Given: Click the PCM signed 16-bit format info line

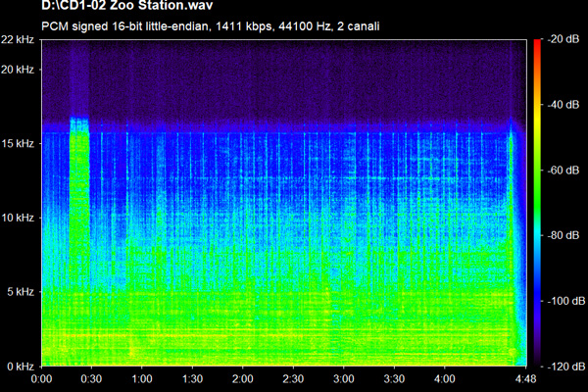Looking at the screenshot, I should [x=211, y=26].
